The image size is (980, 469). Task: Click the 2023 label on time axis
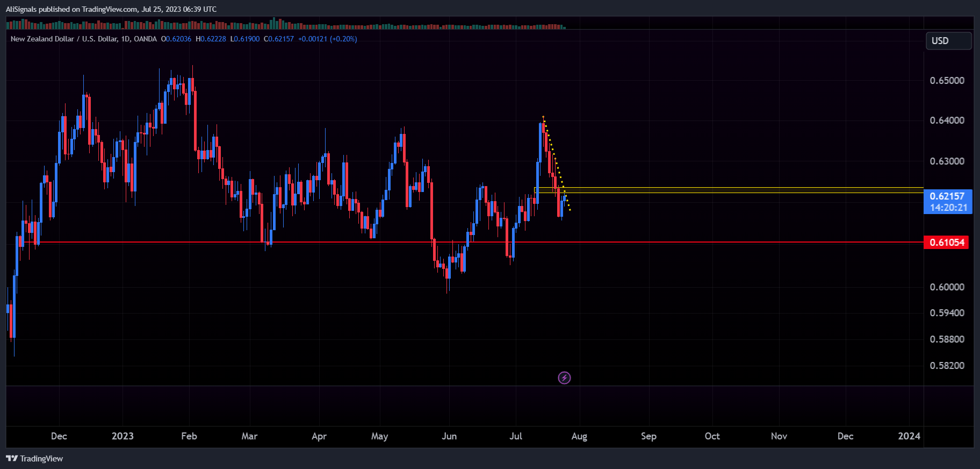pyautogui.click(x=122, y=436)
